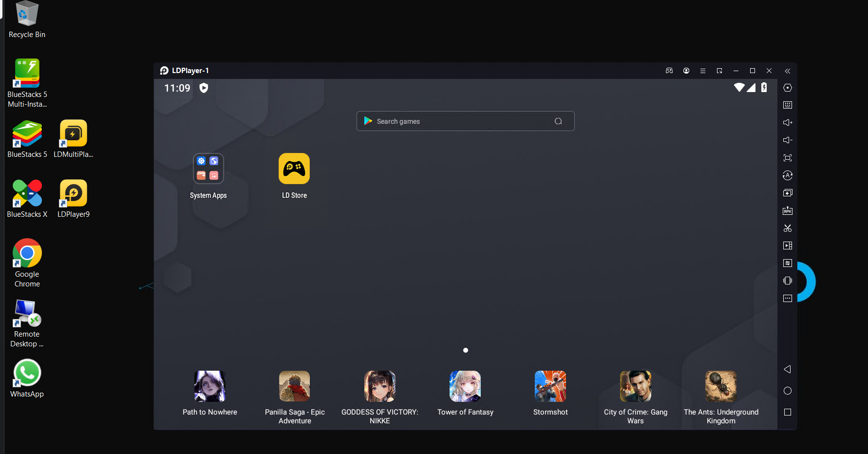
Task: Maximize the LDPlayer-1 window
Action: (753, 71)
